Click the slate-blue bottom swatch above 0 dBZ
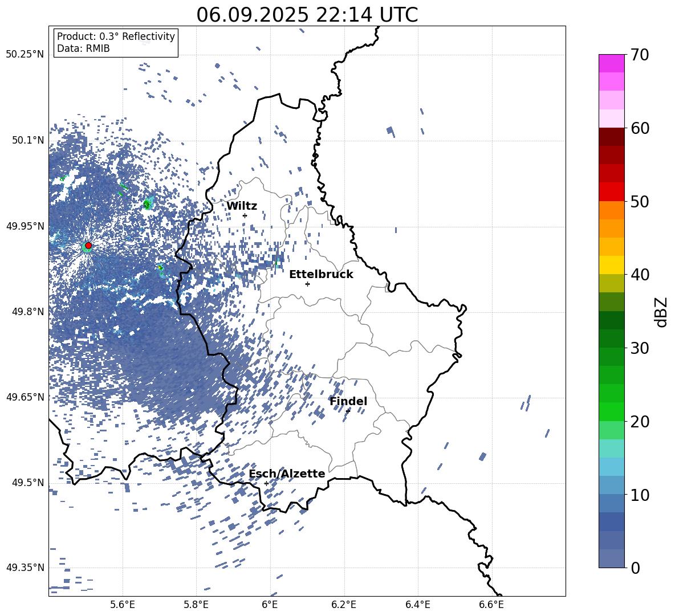 point(611,558)
